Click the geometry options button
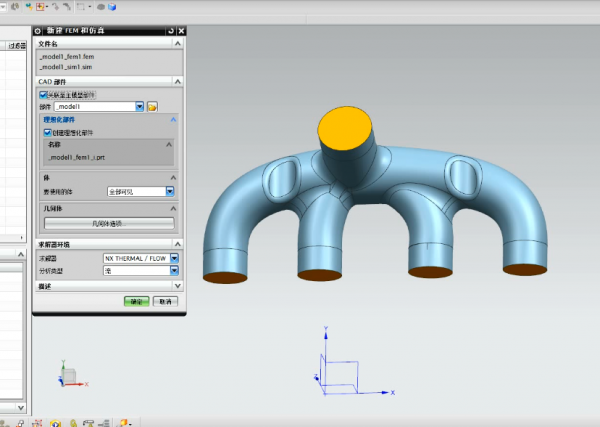 (110, 223)
